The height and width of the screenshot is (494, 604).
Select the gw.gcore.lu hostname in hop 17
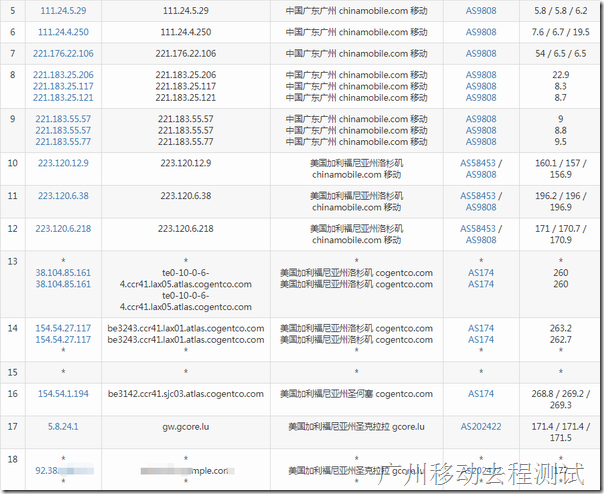pos(186,427)
